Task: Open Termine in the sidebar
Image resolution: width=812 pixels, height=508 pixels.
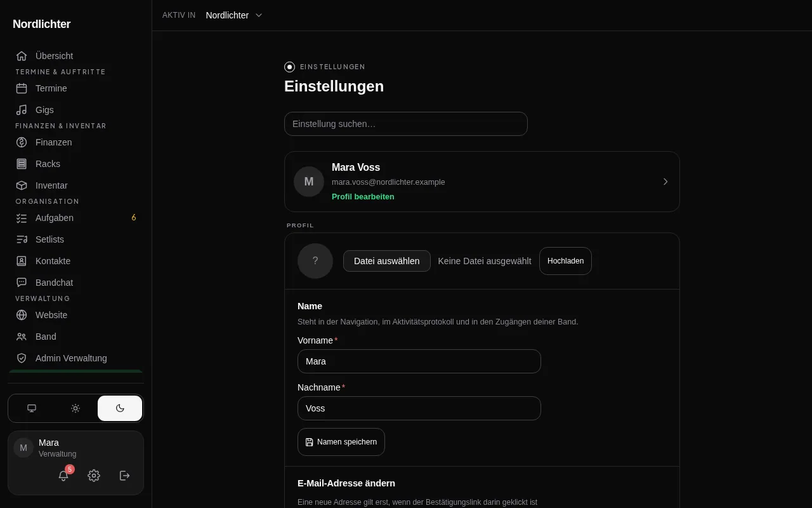Action: (x=76, y=88)
